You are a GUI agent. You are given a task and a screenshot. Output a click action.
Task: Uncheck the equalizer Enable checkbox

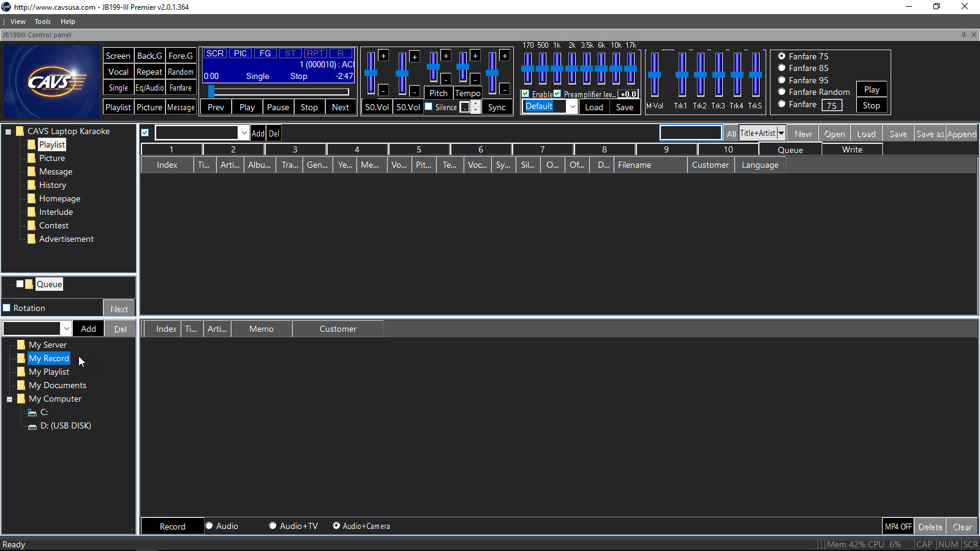526,94
